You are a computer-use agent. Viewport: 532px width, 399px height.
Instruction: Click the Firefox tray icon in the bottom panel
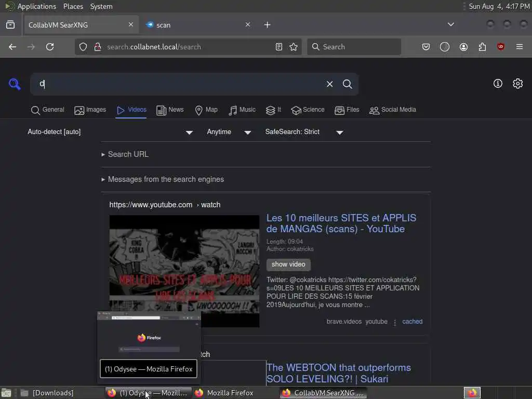[x=472, y=393]
